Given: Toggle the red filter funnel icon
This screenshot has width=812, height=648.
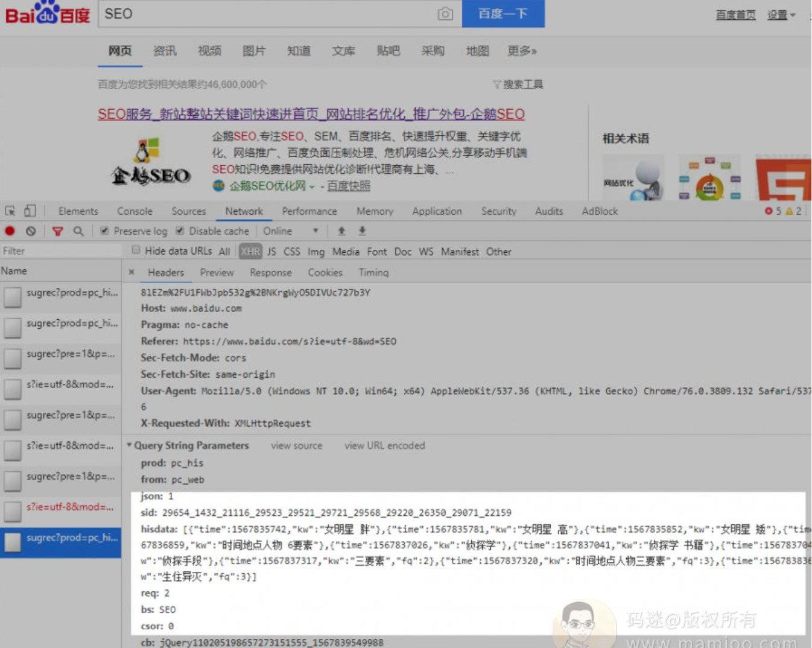Looking at the screenshot, I should tap(57, 231).
